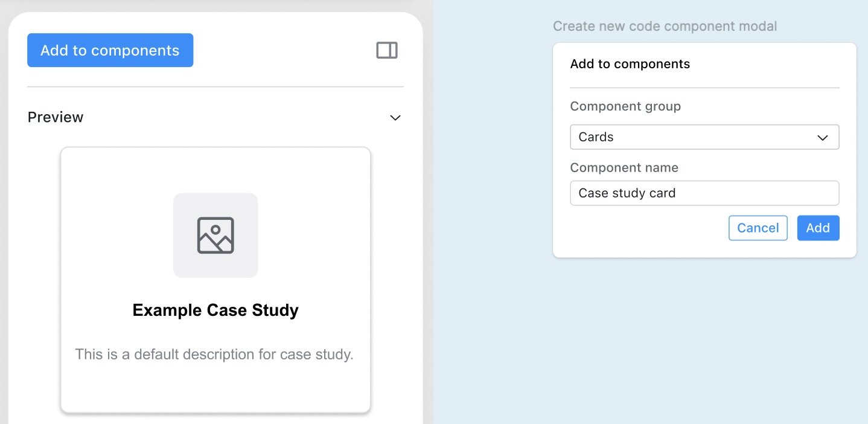Select the Example Case Study heading
The width and height of the screenshot is (868, 424).
point(215,310)
